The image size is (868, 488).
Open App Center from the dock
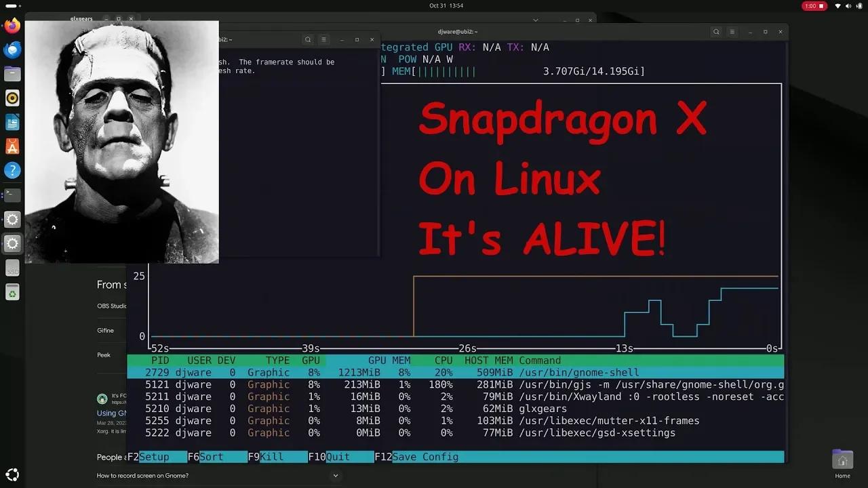(12, 146)
